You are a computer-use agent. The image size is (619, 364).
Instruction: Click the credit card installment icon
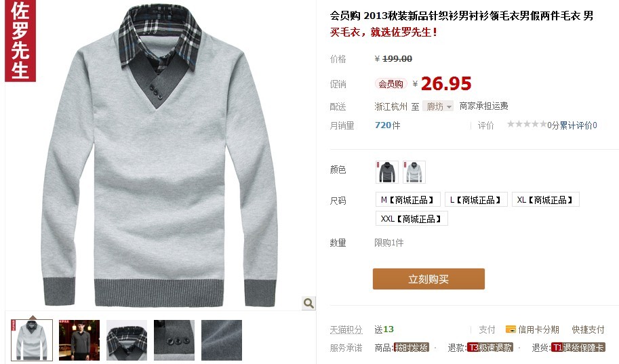coord(511,329)
